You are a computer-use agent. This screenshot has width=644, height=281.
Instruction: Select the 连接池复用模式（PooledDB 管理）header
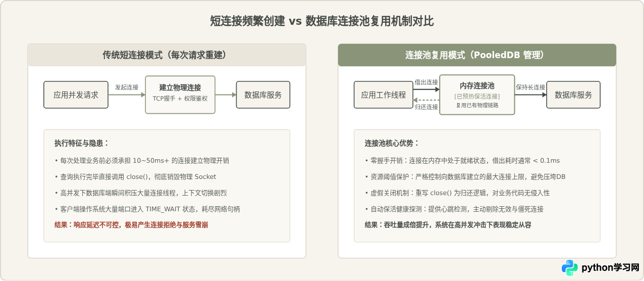coord(477,55)
